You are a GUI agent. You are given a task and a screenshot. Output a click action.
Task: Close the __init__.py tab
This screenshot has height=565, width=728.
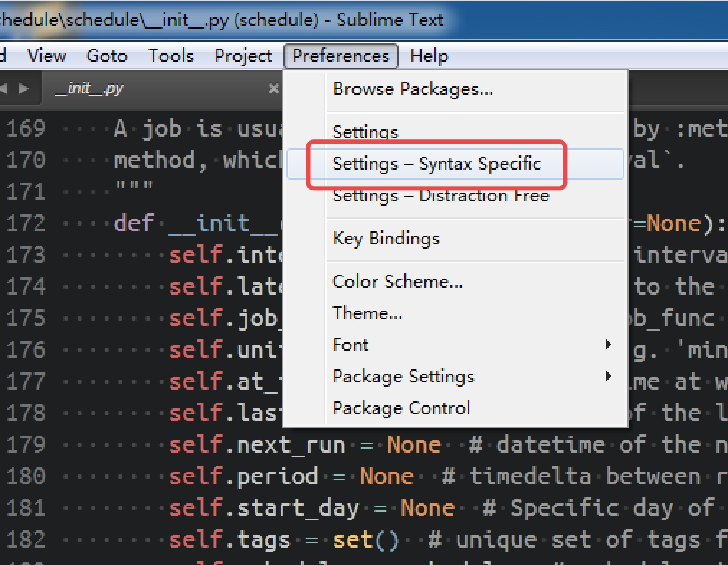(x=274, y=88)
